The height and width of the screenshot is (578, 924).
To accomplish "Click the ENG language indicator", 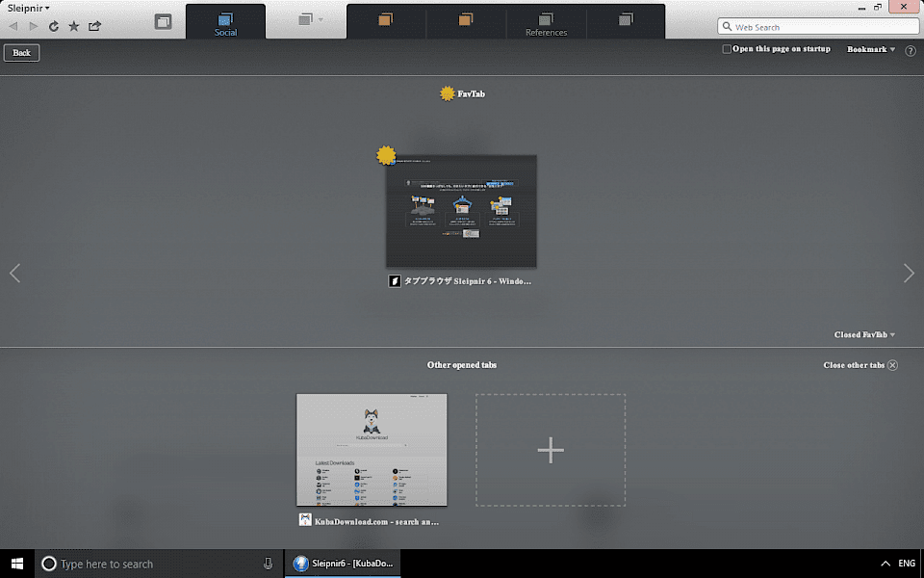I will (x=907, y=564).
